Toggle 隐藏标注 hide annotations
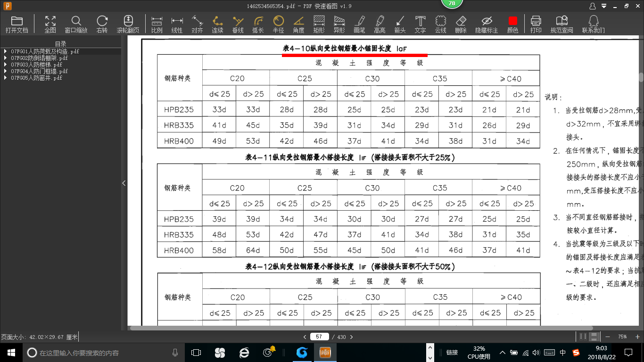This screenshot has height=362, width=644. tap(487, 24)
